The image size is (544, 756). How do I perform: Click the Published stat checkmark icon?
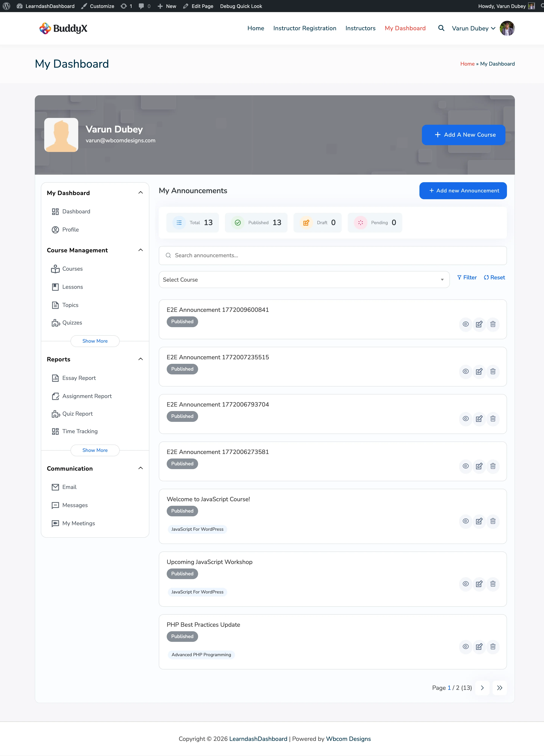[238, 223]
